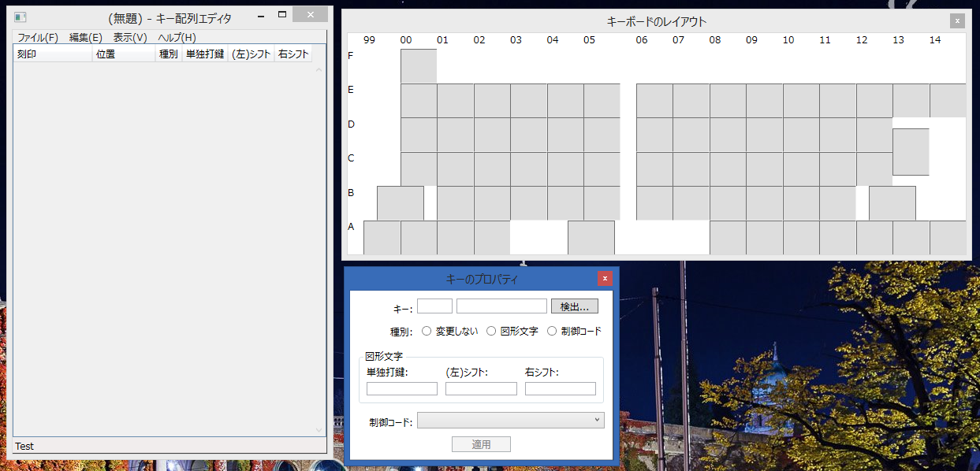
Task: Close the キーのプロパティ dialog
Action: coord(605,279)
